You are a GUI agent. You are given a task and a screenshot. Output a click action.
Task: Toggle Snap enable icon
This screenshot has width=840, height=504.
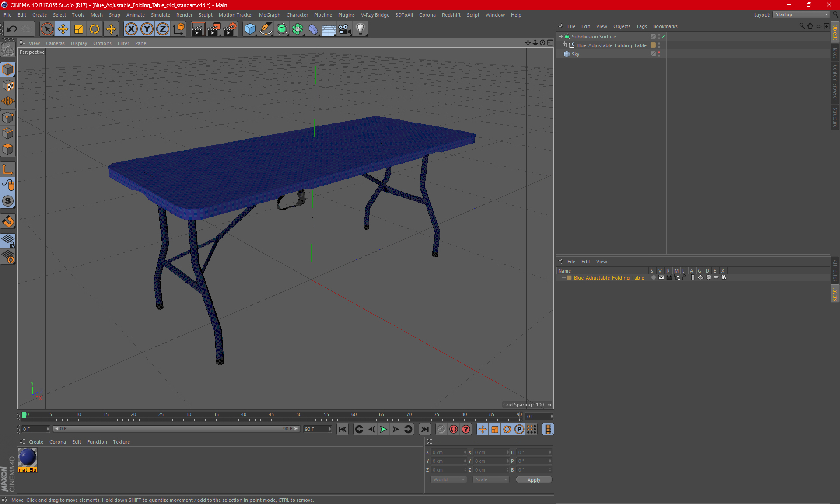coord(8,201)
